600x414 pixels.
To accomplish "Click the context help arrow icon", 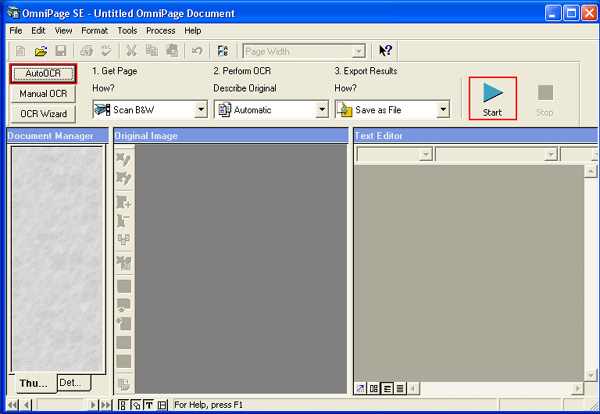I will 385,51.
